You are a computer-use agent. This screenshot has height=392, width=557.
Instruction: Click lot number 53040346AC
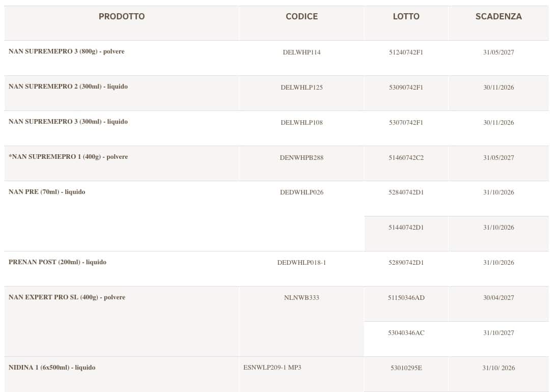click(x=406, y=333)
